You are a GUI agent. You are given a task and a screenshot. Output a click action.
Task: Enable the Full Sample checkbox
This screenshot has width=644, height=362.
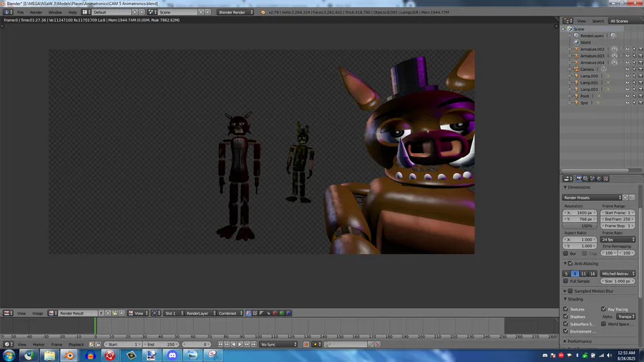565,281
